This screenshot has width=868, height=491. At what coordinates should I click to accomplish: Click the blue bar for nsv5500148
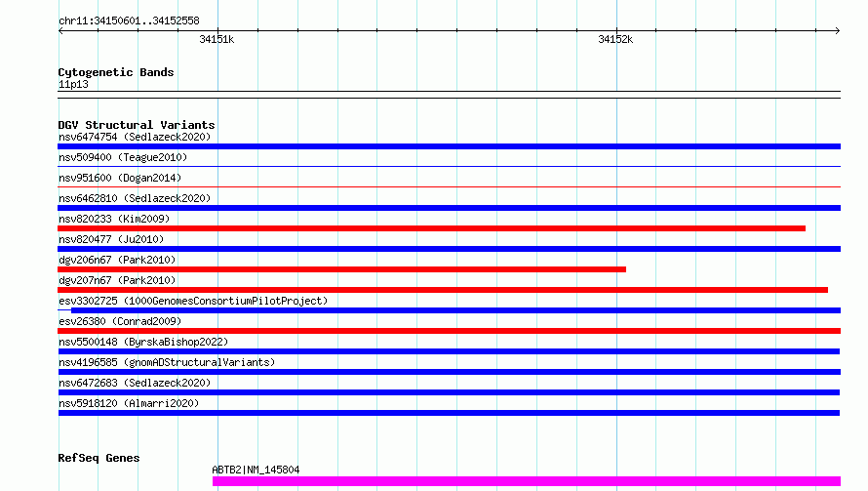(449, 351)
